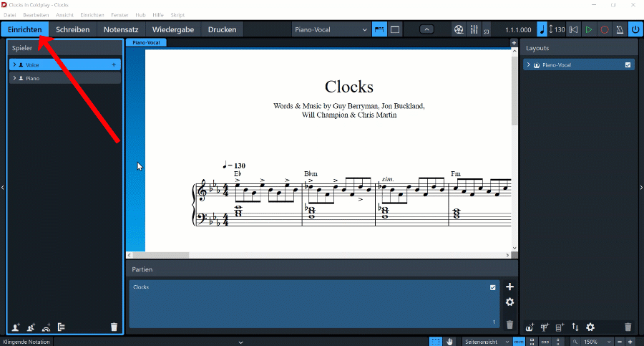The image size is (644, 346).
Task: Add a section player in Spieler panel
Action: tap(31, 327)
